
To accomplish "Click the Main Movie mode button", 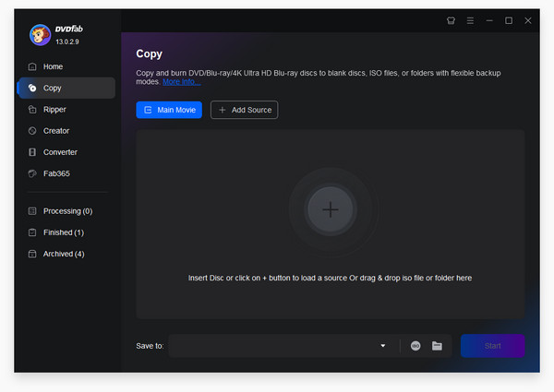I will click(169, 110).
